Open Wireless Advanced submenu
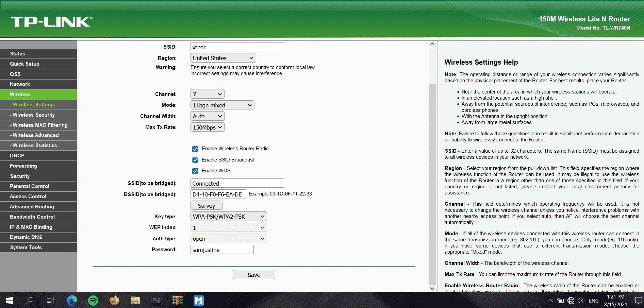The image size is (644, 308). (x=38, y=135)
